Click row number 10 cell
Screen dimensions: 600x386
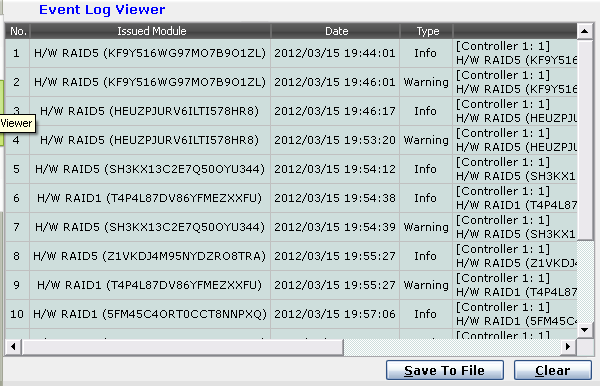[x=17, y=314]
